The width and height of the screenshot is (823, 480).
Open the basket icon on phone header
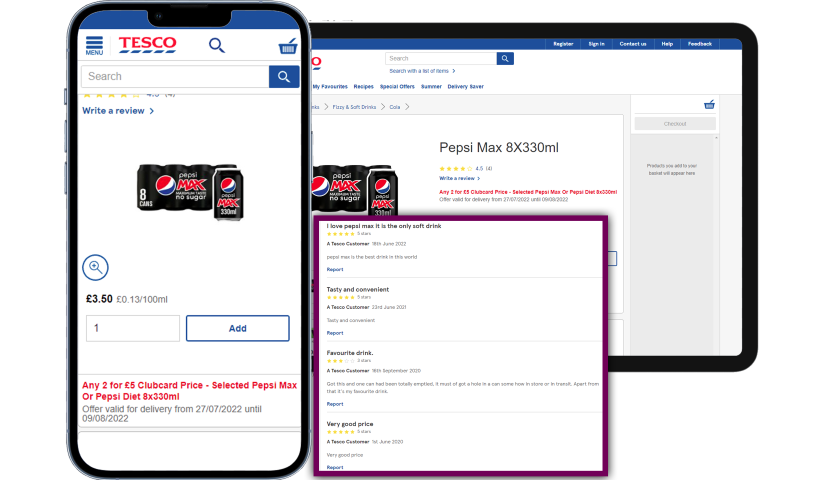[288, 46]
